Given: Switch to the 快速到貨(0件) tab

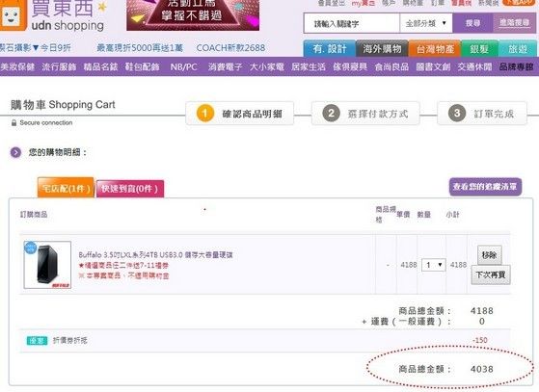Looking at the screenshot, I should coord(130,189).
